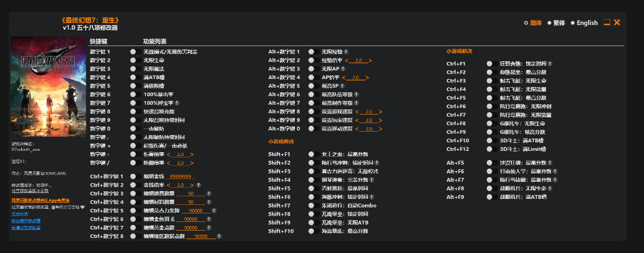The image size is (644, 253).
Task: Click info icon on Alt+F5 row
Action: (x=550, y=163)
